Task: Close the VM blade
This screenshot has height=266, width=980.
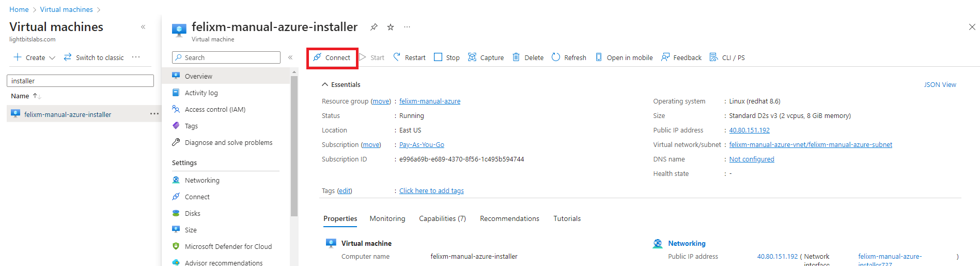Action: pos(972,27)
